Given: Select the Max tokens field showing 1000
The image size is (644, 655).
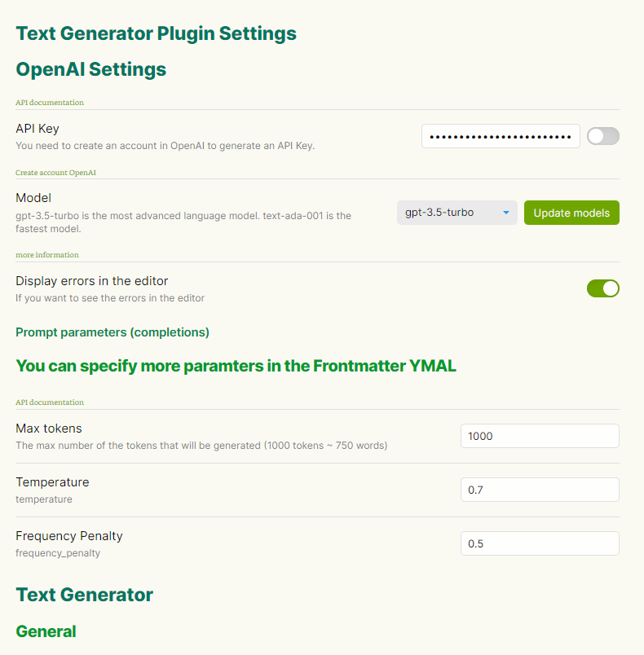Looking at the screenshot, I should (x=540, y=436).
